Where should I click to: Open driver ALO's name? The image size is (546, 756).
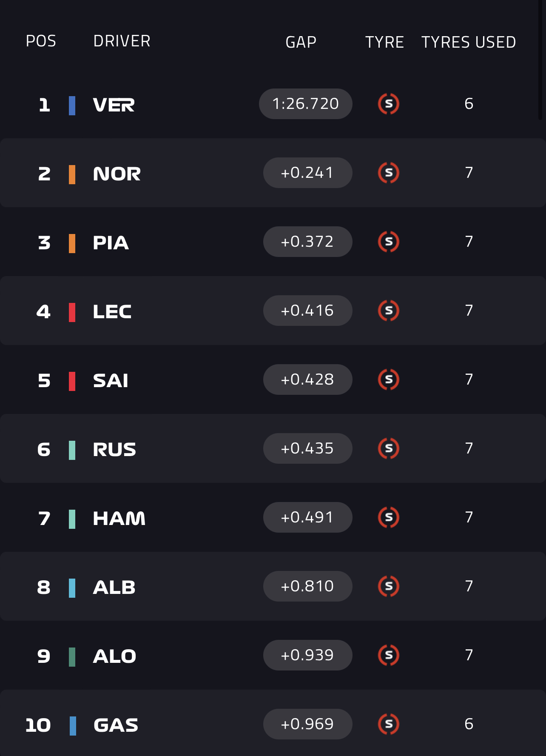[x=114, y=656]
